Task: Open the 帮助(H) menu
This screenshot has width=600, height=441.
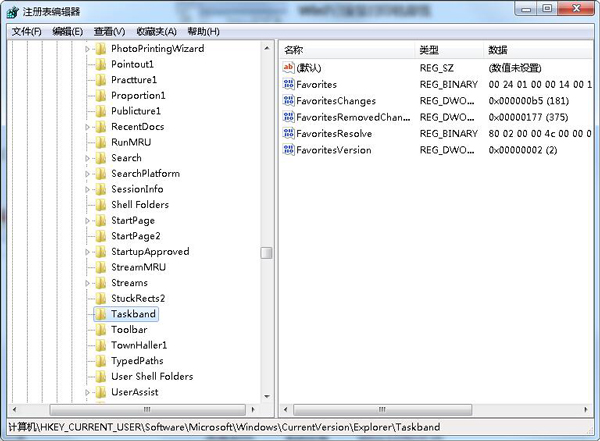Action: pos(203,31)
